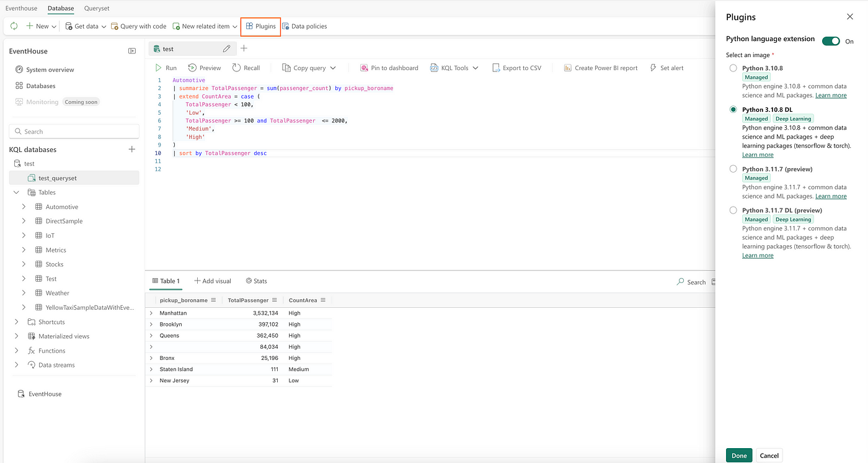The height and width of the screenshot is (463, 868).
Task: Search within the results grid
Action: point(691,282)
